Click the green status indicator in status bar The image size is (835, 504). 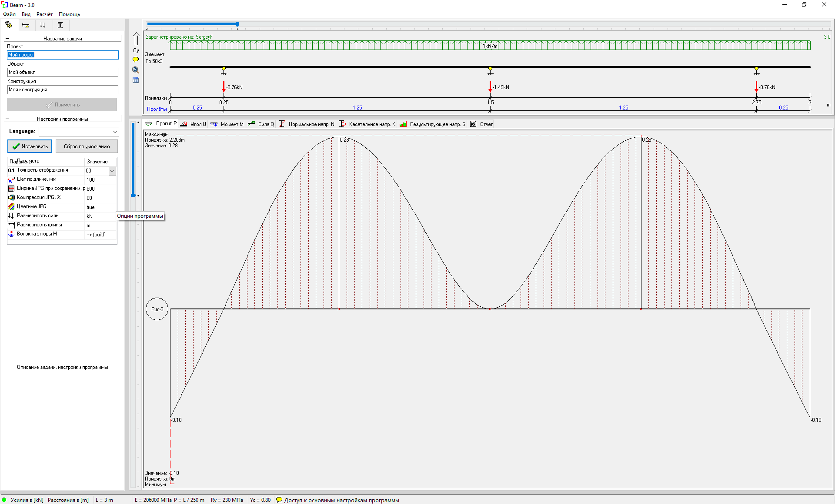[4, 500]
